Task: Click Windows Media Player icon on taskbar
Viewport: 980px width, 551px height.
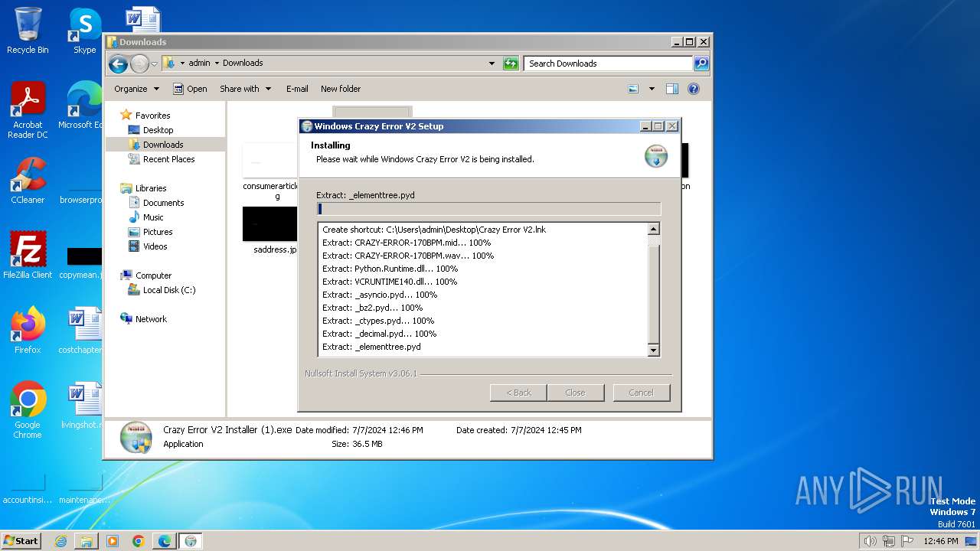Action: [113, 541]
